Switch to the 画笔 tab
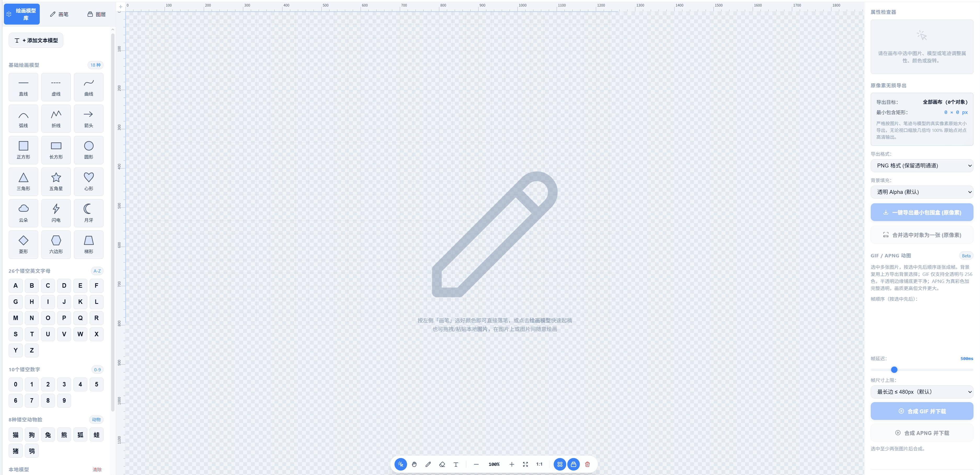980x475 pixels. pyautogui.click(x=59, y=14)
